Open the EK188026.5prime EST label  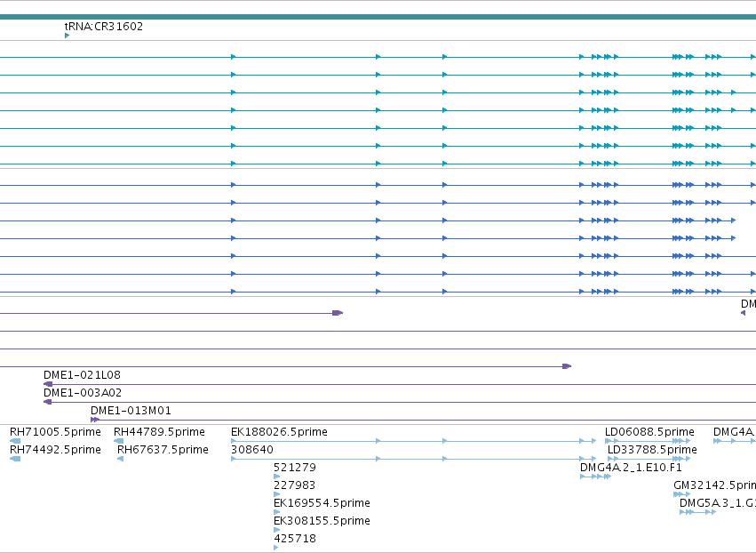(279, 432)
